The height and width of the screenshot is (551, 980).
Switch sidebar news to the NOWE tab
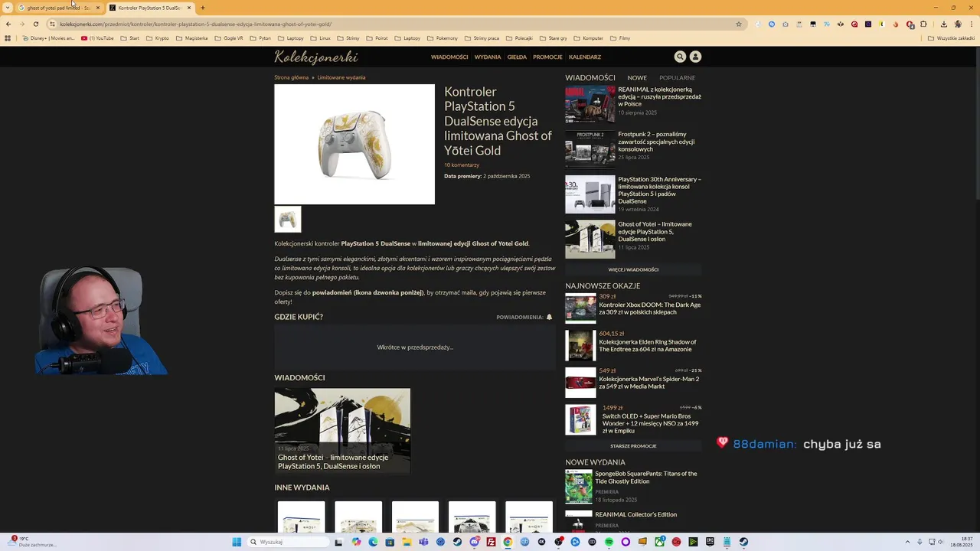tap(637, 78)
